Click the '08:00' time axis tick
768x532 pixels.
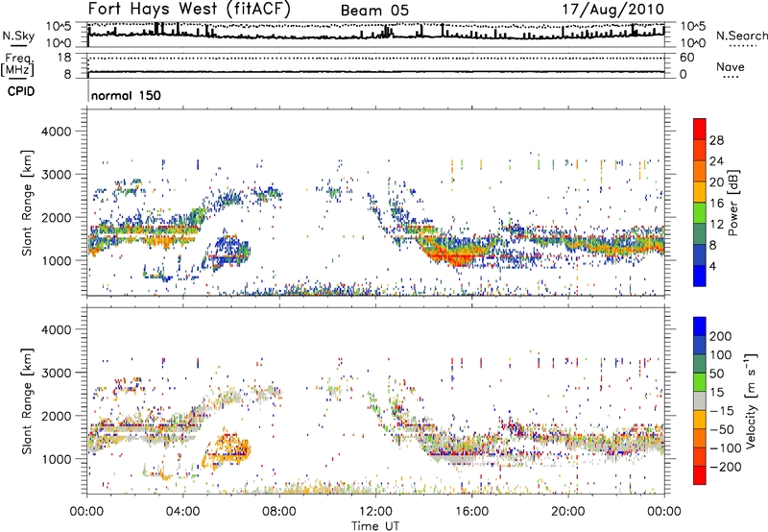[x=279, y=512]
